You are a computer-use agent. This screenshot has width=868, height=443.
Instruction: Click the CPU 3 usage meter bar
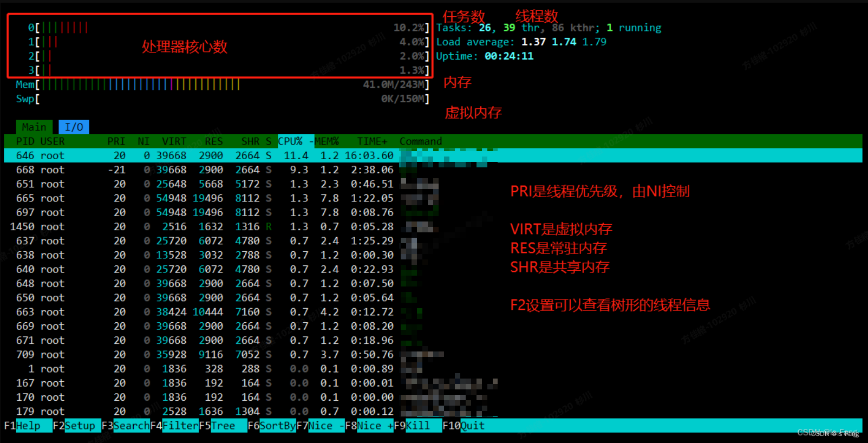[229, 70]
